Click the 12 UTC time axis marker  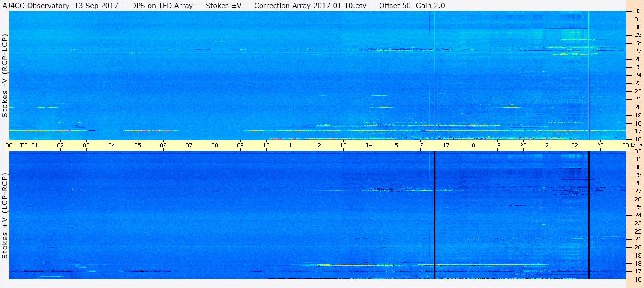[x=318, y=145]
